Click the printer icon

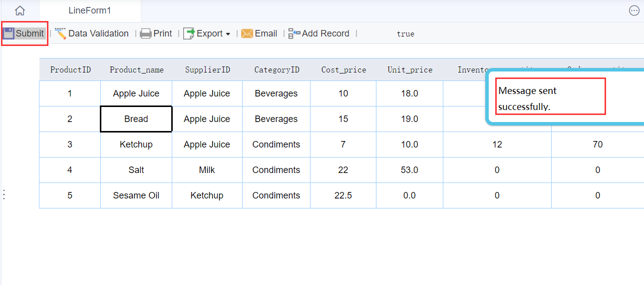(x=145, y=33)
